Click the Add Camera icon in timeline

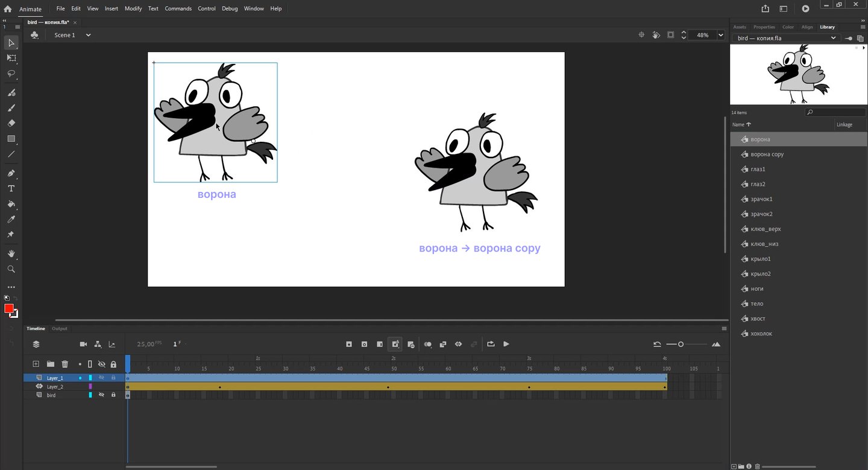coord(83,344)
